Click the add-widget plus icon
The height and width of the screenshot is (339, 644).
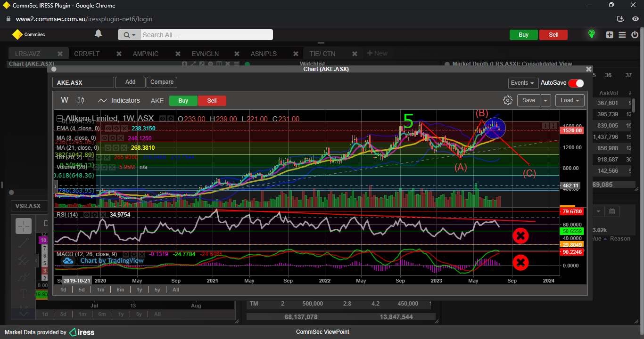[x=610, y=34]
